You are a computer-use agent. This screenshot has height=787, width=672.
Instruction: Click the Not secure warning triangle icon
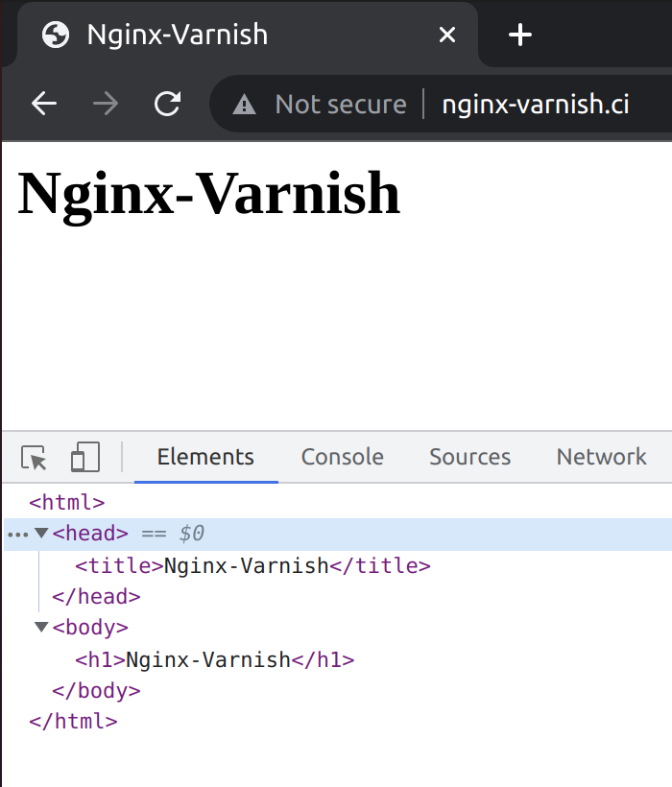(x=245, y=105)
